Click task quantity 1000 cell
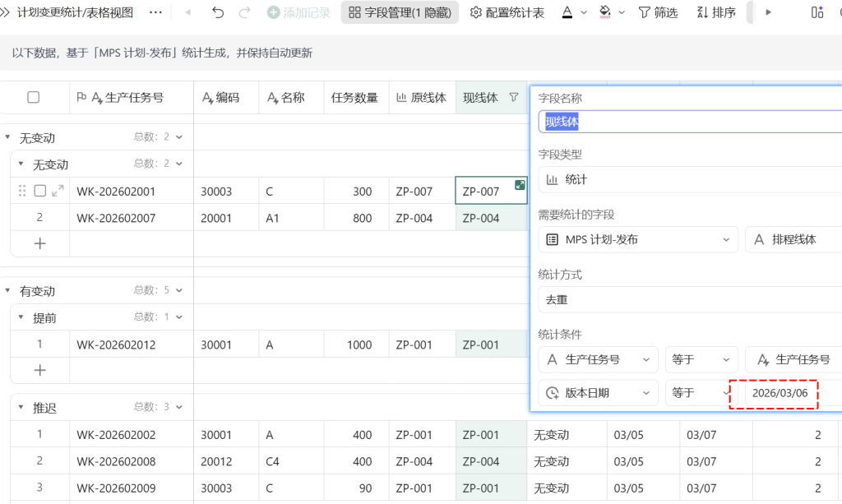Image resolution: width=842 pixels, height=504 pixels. [356, 344]
